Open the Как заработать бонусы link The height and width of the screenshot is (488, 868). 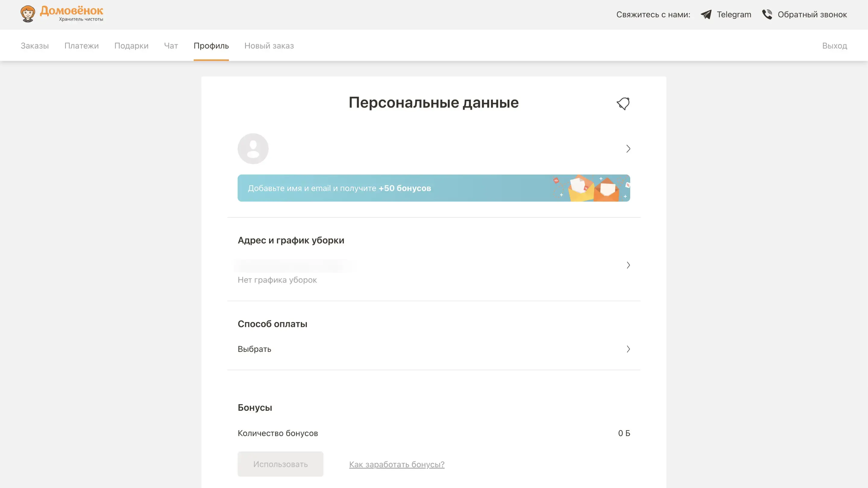click(x=397, y=464)
